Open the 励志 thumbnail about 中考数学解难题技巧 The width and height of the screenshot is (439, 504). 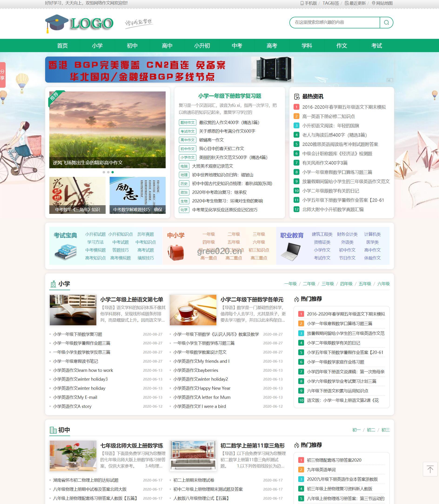point(137,195)
